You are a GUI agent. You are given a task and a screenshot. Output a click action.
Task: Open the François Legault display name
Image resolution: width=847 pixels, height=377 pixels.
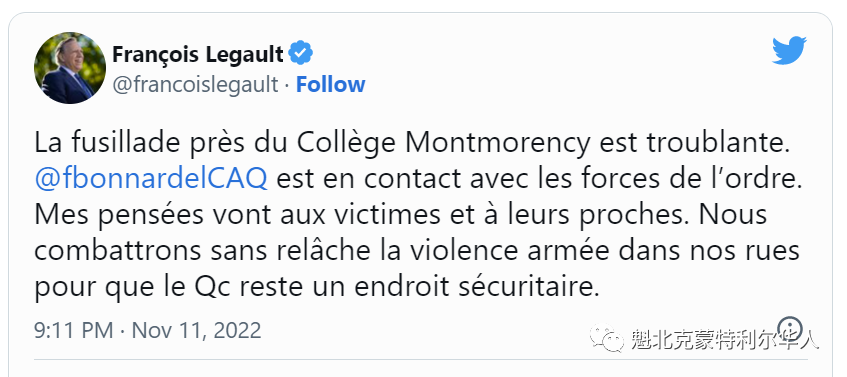[198, 54]
